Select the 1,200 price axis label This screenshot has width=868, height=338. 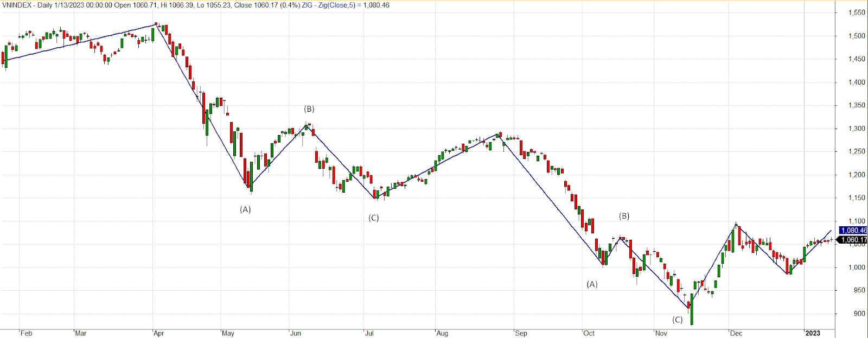point(857,175)
